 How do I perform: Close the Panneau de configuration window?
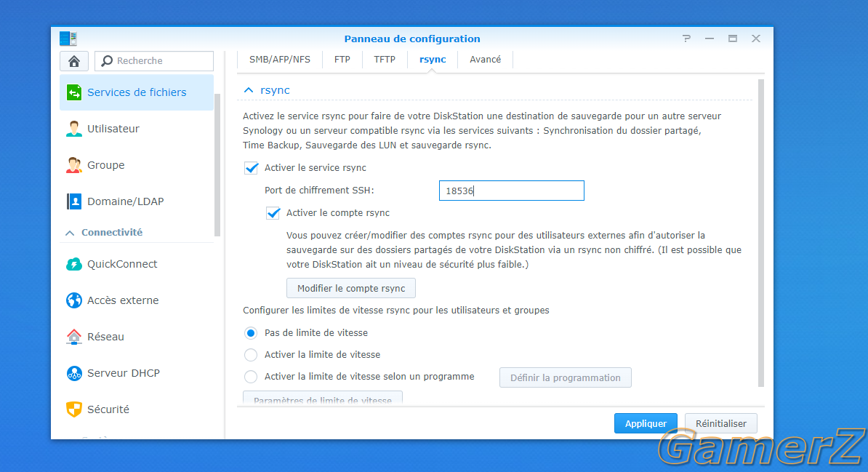click(x=756, y=39)
